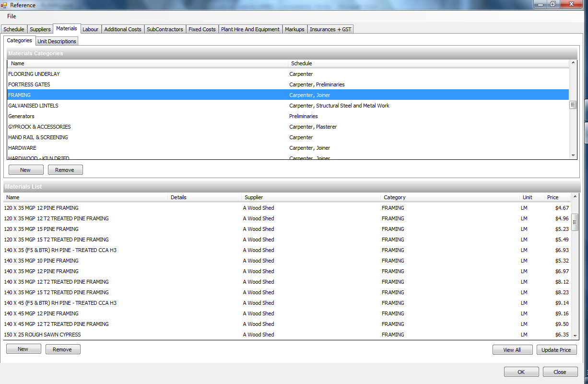Select the Insurances + GST tab
588x384 pixels.
(x=330, y=29)
